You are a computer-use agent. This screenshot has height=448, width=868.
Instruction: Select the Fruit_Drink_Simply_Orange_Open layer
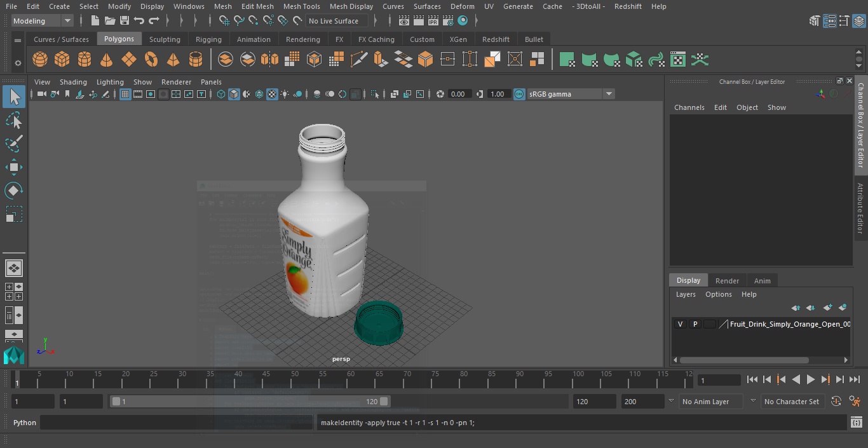(x=790, y=324)
